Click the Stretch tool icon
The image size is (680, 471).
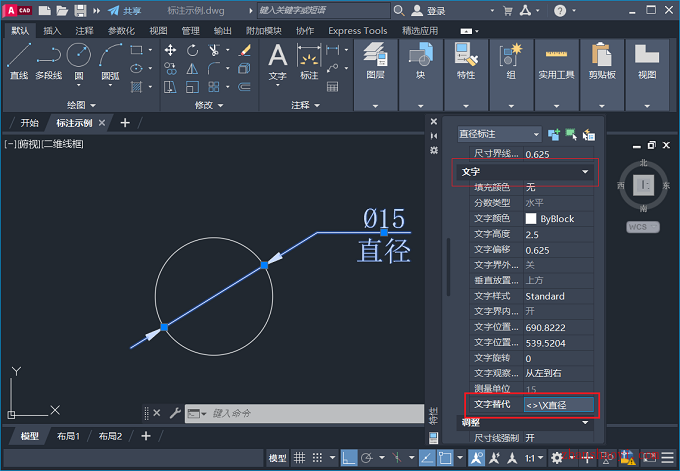tap(170, 87)
